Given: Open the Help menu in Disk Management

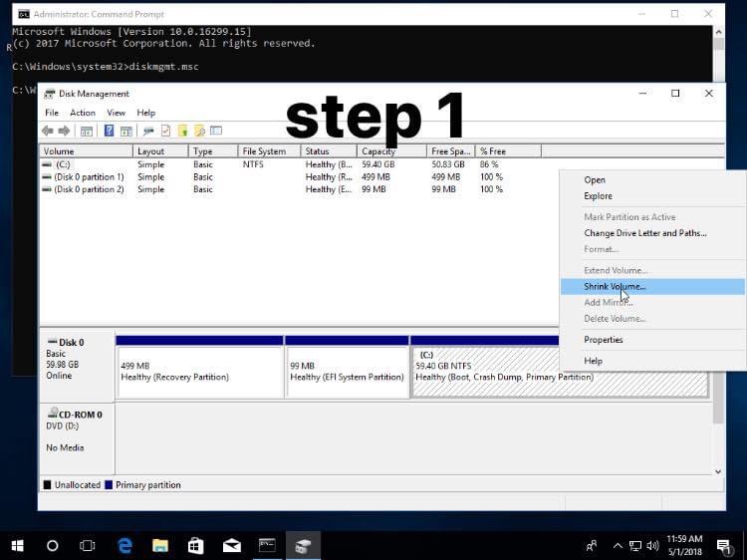Looking at the screenshot, I should point(145,113).
